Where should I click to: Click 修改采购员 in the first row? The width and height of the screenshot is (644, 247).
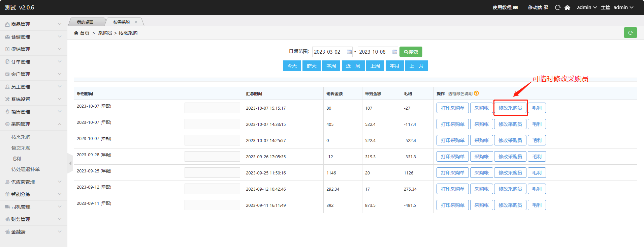510,108
